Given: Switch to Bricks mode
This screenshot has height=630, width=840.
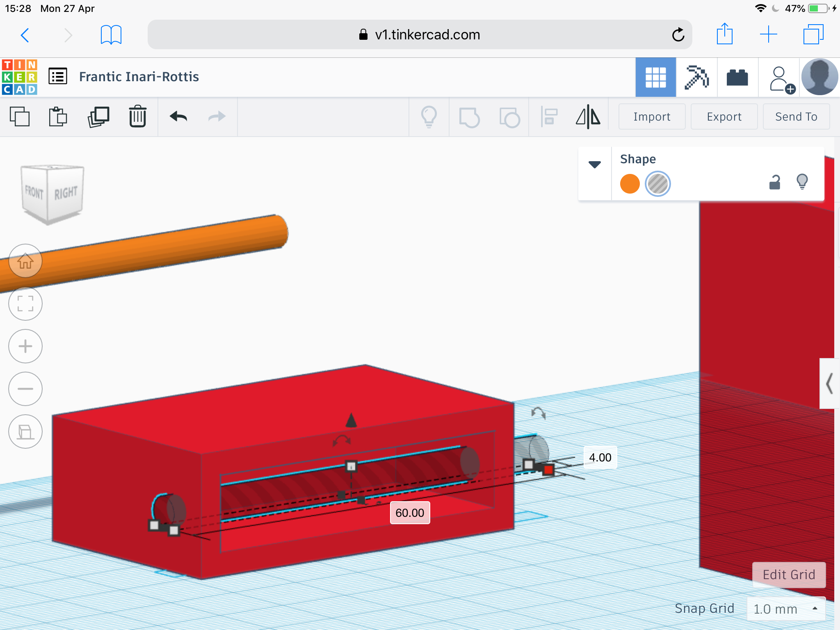Looking at the screenshot, I should pyautogui.click(x=737, y=77).
